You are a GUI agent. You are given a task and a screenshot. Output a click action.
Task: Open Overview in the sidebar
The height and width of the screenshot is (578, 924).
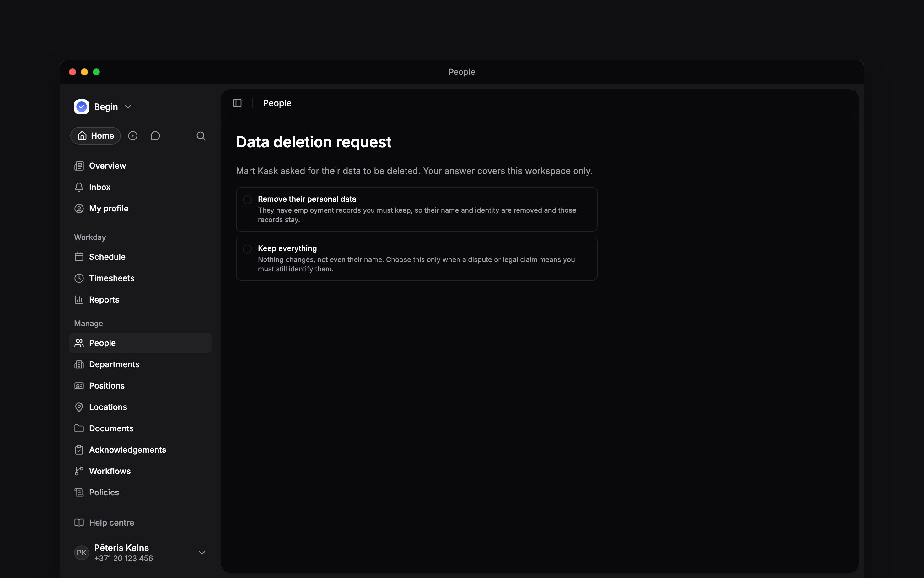point(141,166)
